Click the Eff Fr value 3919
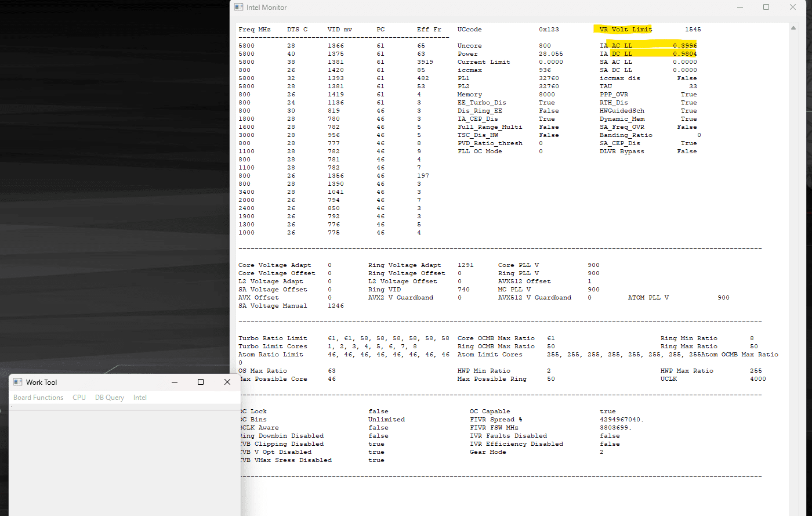812x516 pixels. tap(425, 62)
